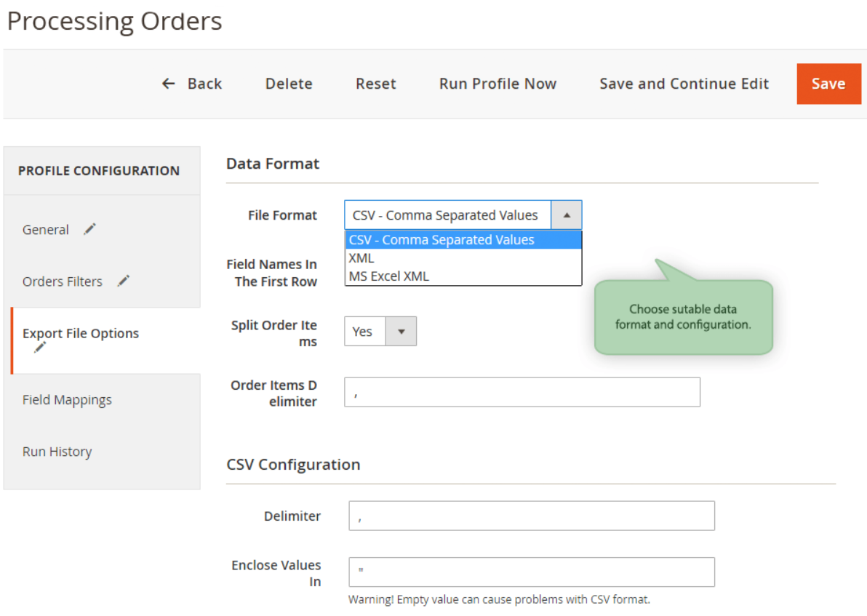Run Profile Now
Screen dimensions: 867x616
(x=498, y=84)
